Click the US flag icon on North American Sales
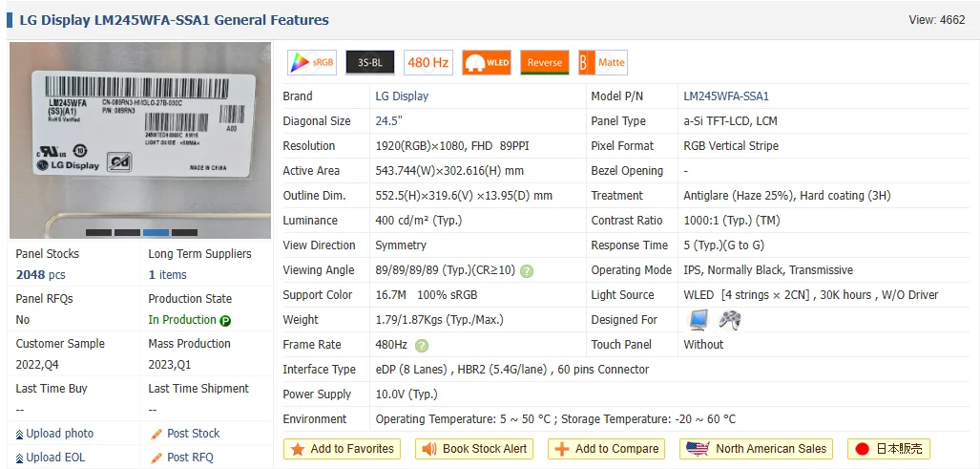This screenshot has height=469, width=980. pyautogui.click(x=698, y=448)
